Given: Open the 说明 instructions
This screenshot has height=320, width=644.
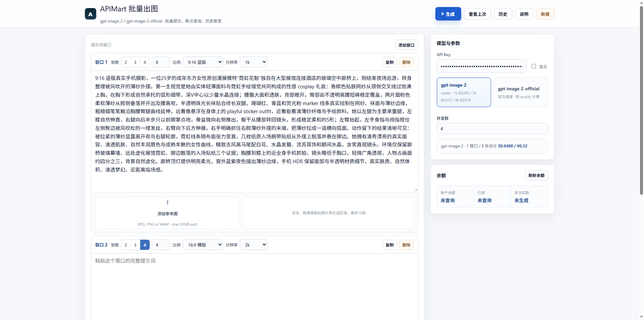Looking at the screenshot, I should tap(524, 14).
